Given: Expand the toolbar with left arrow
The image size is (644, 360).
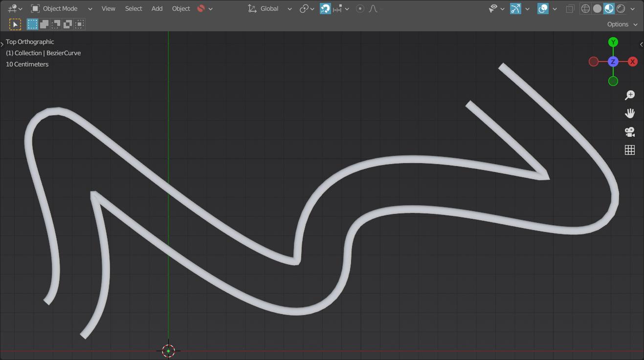Looking at the screenshot, I should pyautogui.click(x=2, y=44).
